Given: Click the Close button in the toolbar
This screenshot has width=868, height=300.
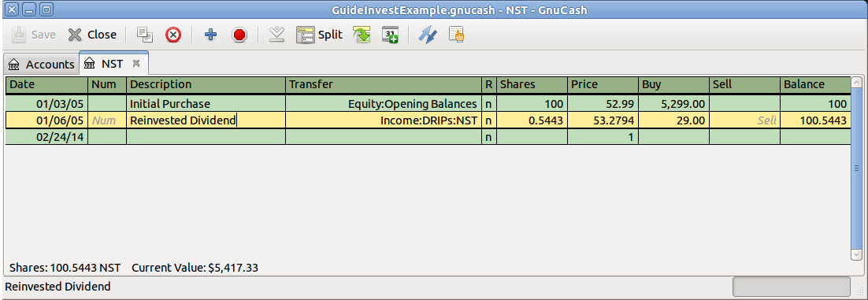Looking at the screenshot, I should pyautogui.click(x=92, y=35).
